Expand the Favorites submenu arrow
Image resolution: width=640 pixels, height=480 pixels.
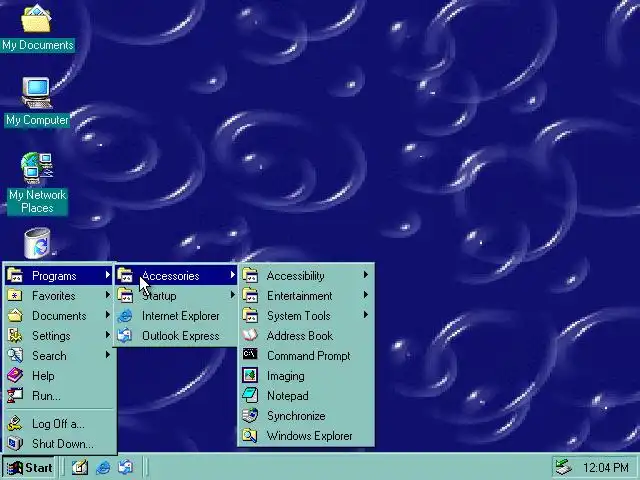point(107,295)
